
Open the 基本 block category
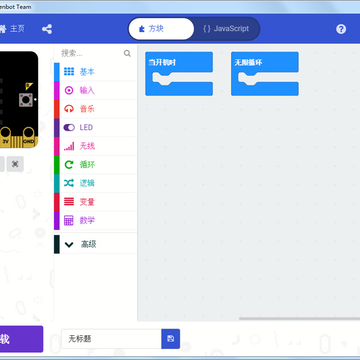click(95, 72)
